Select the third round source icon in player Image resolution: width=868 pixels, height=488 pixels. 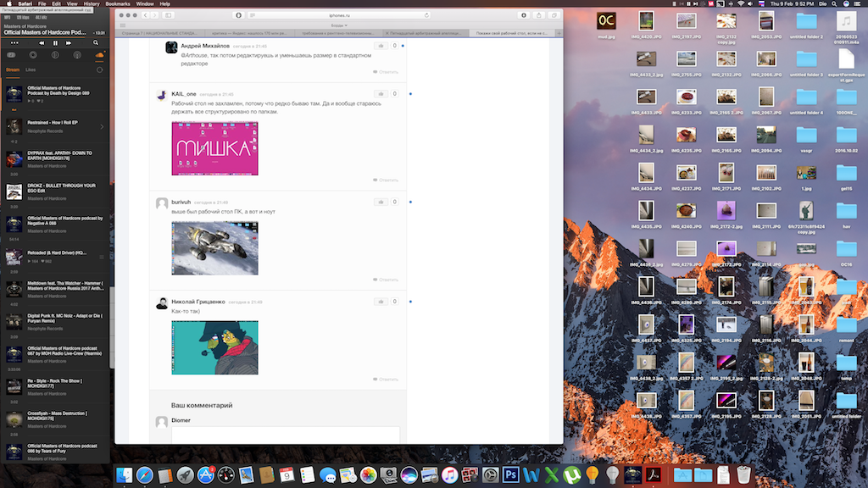point(55,55)
